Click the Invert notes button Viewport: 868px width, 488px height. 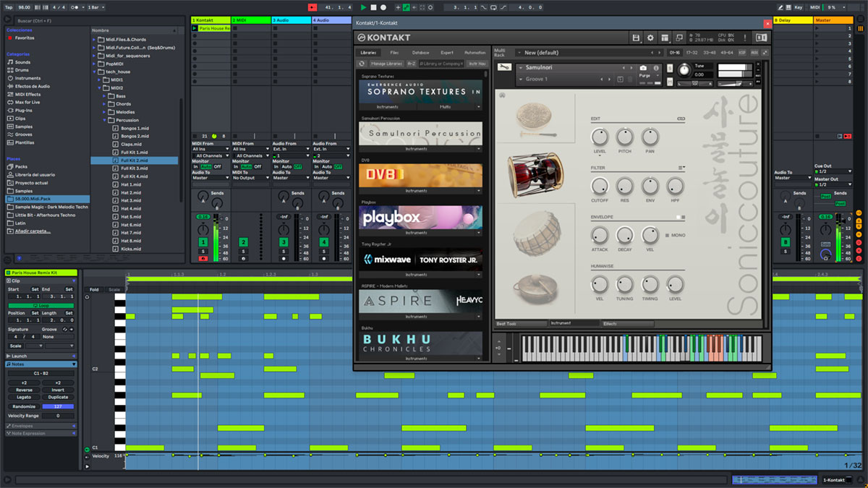point(58,390)
